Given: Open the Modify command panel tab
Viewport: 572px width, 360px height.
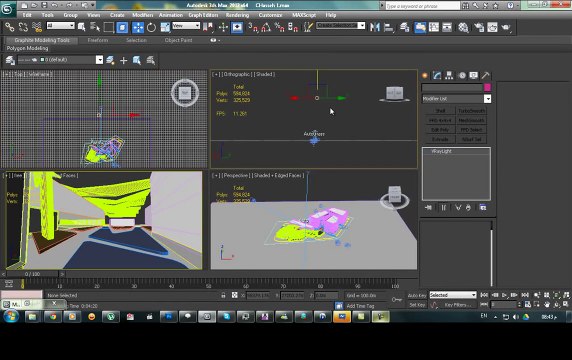Looking at the screenshot, I should (437, 76).
